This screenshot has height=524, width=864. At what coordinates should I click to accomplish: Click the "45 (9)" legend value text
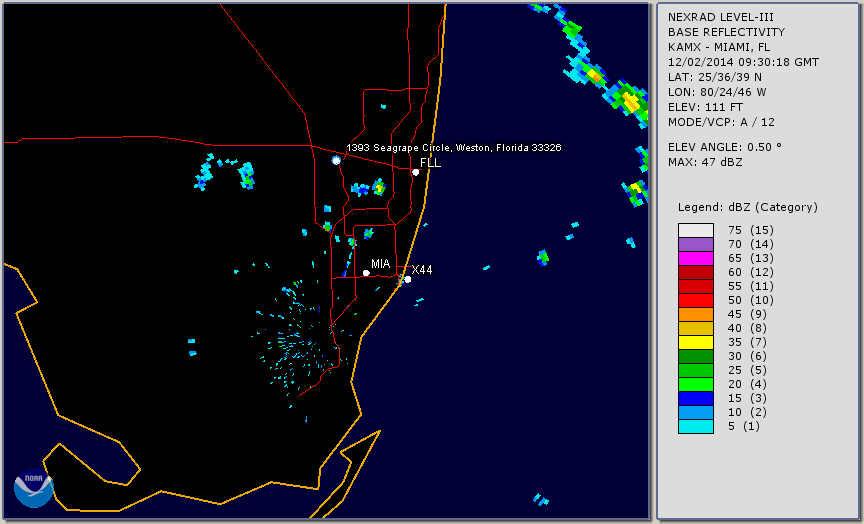pos(747,315)
